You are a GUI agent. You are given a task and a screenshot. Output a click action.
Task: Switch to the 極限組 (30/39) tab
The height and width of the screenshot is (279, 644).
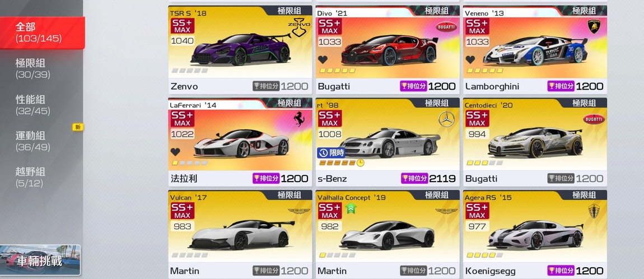click(33, 68)
